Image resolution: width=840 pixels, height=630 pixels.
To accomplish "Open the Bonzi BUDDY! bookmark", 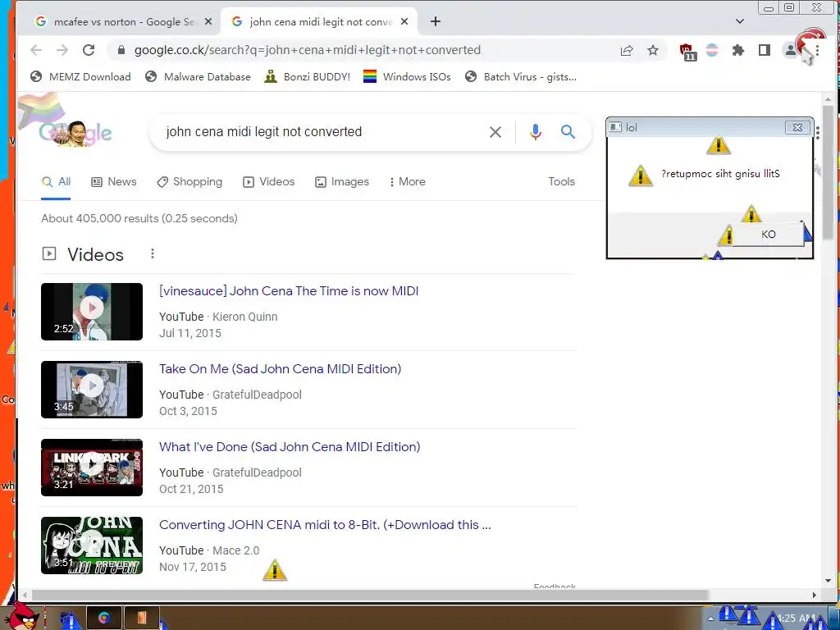I will [308, 76].
